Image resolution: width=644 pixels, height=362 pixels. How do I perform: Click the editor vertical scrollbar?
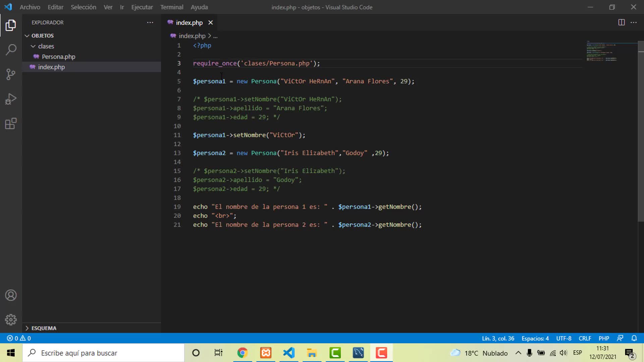tap(641, 131)
